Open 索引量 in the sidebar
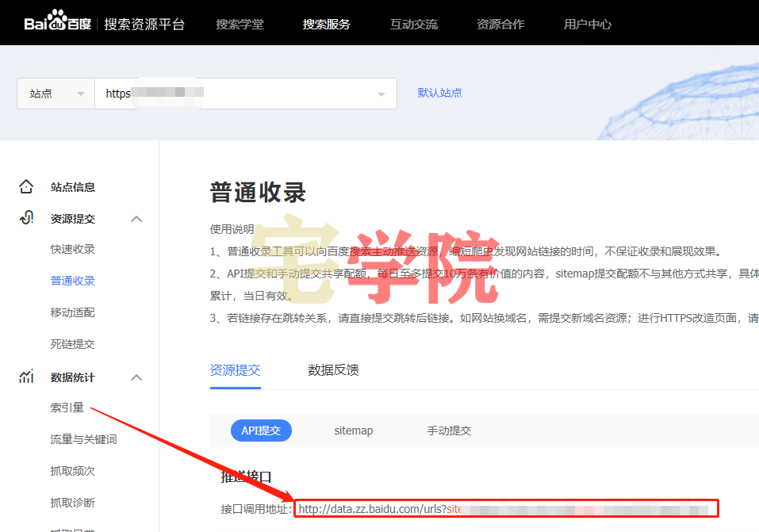 pos(67,408)
